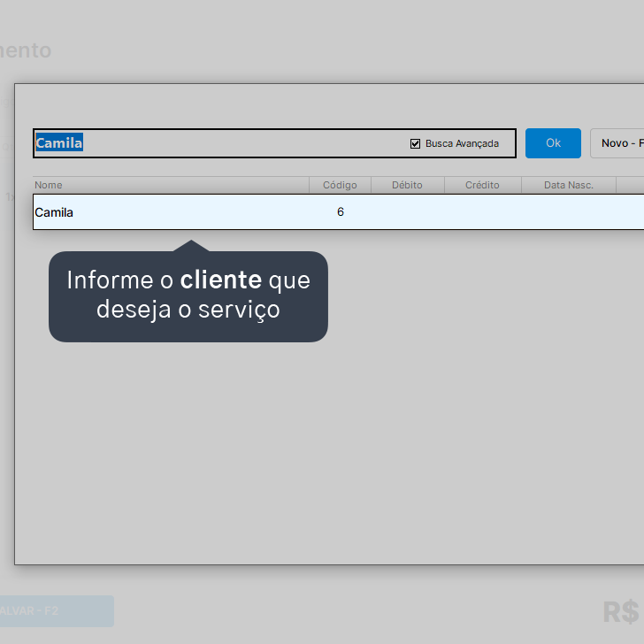The height and width of the screenshot is (644, 644).
Task: Click the Novo button
Action: 617,143
